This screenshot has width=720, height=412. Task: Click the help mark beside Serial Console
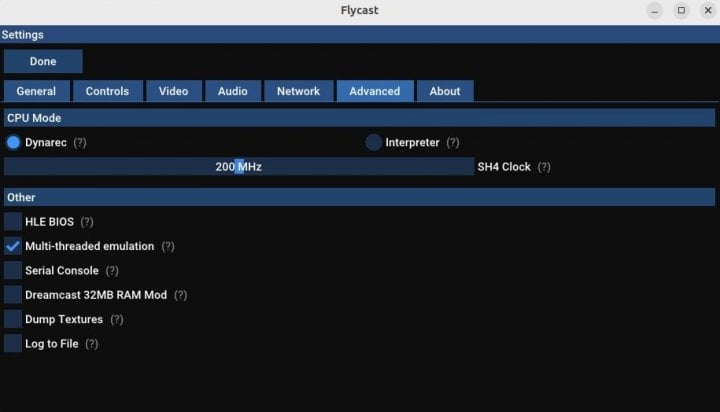[x=112, y=271]
